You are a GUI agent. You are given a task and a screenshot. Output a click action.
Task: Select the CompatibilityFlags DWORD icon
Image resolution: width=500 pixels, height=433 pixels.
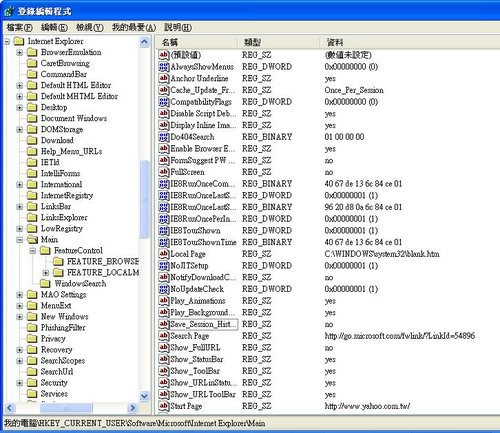point(164,102)
